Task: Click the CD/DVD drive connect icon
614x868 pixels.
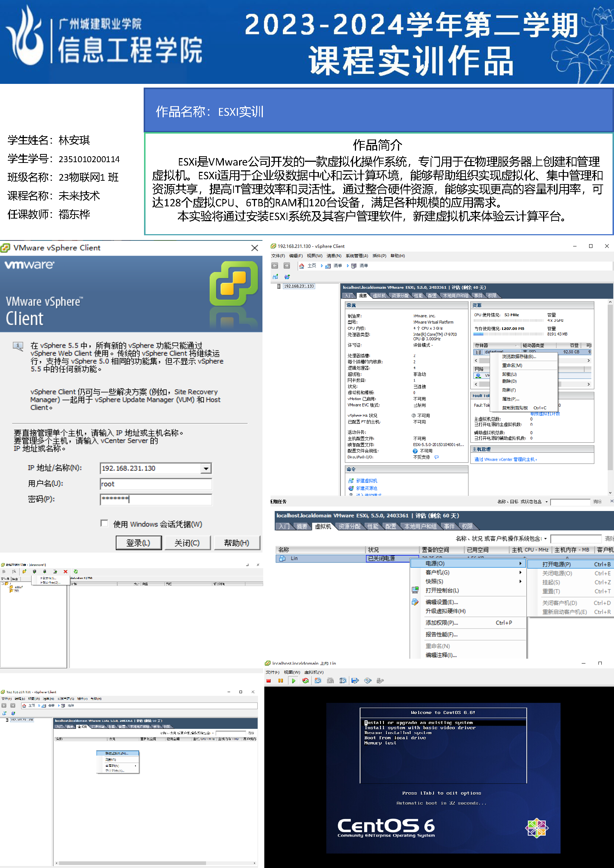Action: click(368, 681)
